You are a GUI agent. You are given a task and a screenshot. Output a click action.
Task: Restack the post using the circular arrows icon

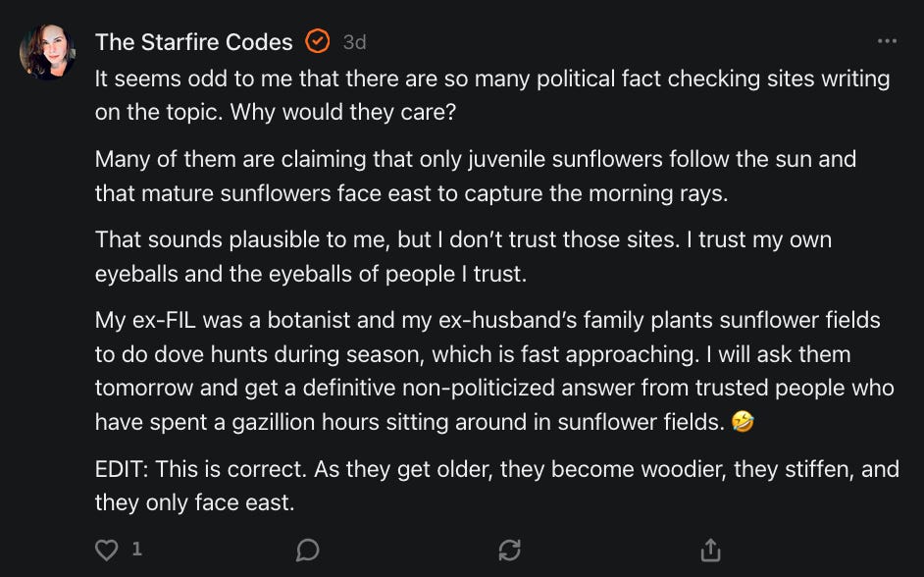pos(509,551)
